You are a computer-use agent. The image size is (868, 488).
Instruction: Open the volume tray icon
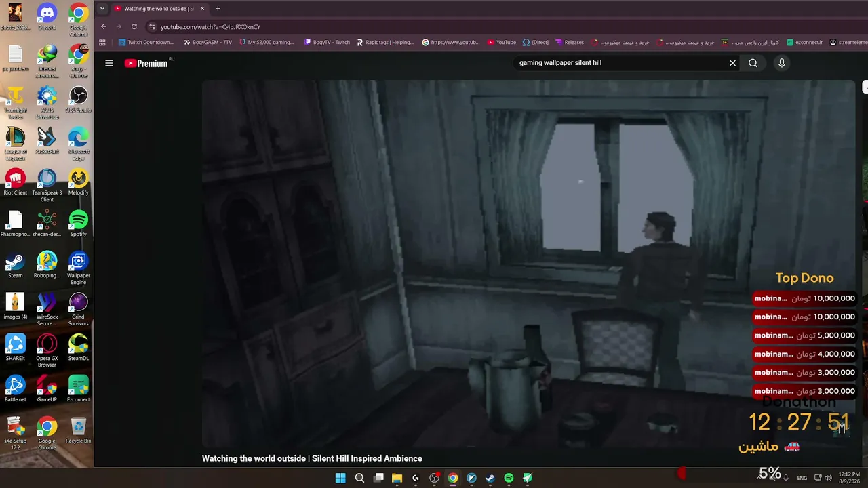[829, 478]
